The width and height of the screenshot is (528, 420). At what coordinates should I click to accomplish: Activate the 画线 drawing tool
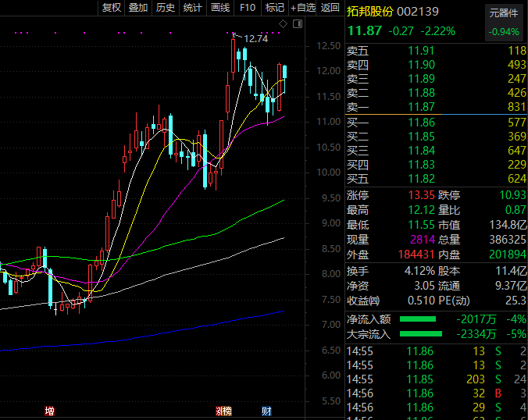(x=220, y=7)
